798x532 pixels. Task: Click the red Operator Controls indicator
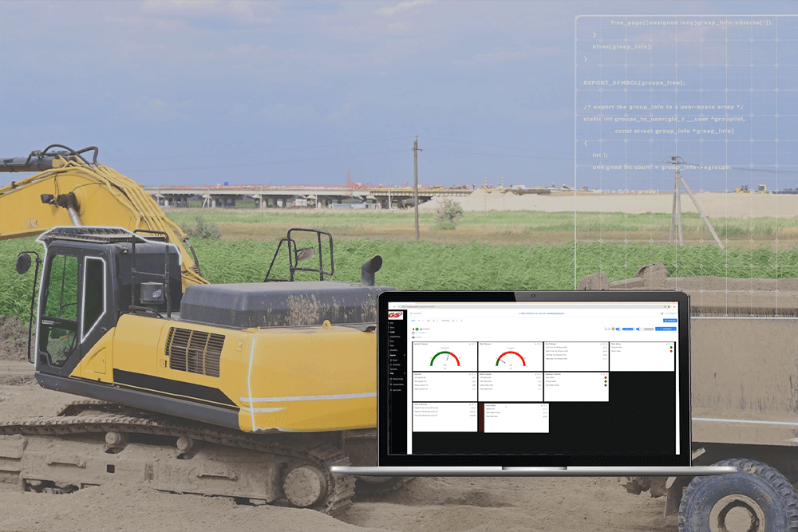coord(606,376)
